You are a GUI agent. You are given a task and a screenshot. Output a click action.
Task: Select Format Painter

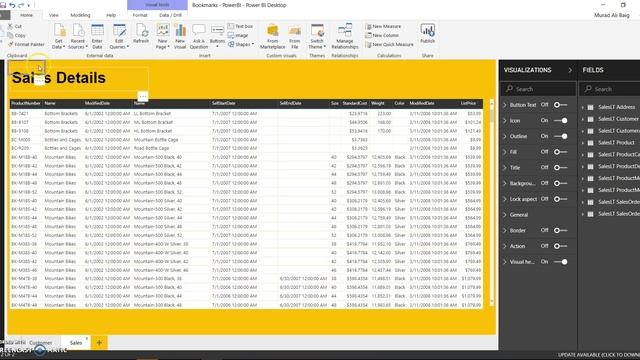pos(26,44)
